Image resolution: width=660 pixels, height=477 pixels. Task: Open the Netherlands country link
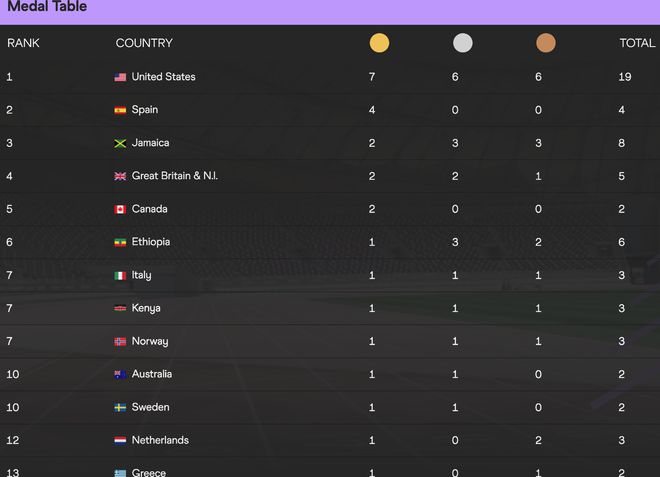click(x=160, y=440)
